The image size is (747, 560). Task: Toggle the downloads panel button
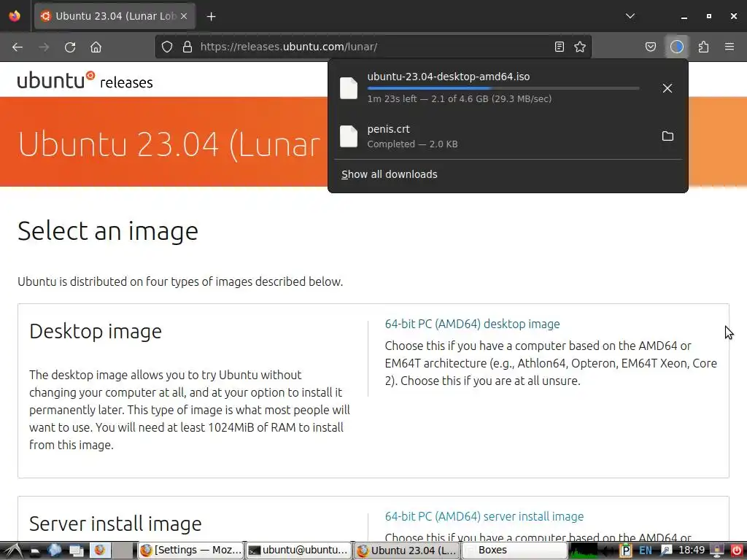coord(676,47)
